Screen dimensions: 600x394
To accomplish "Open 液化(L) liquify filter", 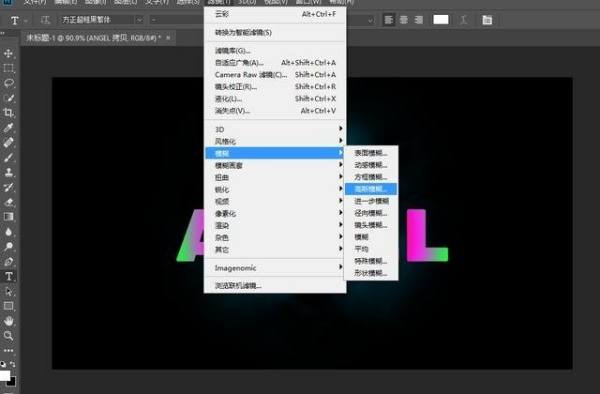I will coord(275,99).
